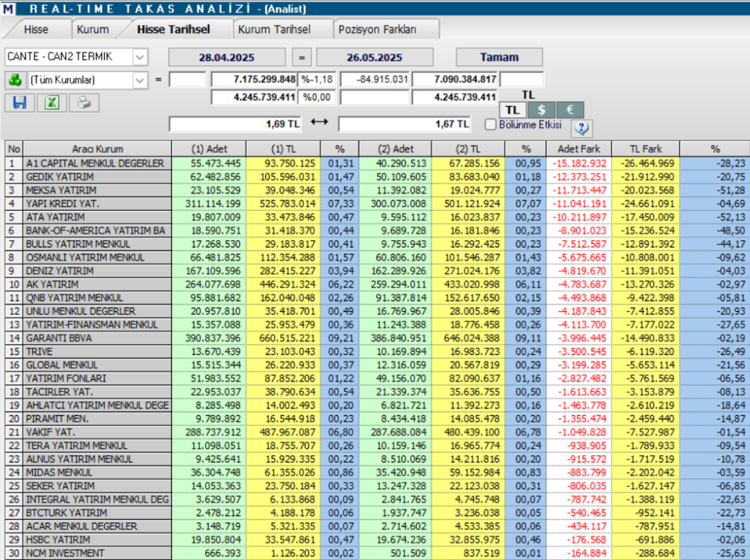
Task: Open the Pozisyon Farkları tab
Action: (381, 28)
